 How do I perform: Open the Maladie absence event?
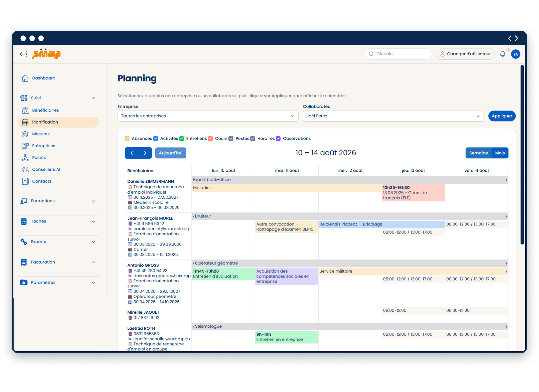(x=287, y=188)
